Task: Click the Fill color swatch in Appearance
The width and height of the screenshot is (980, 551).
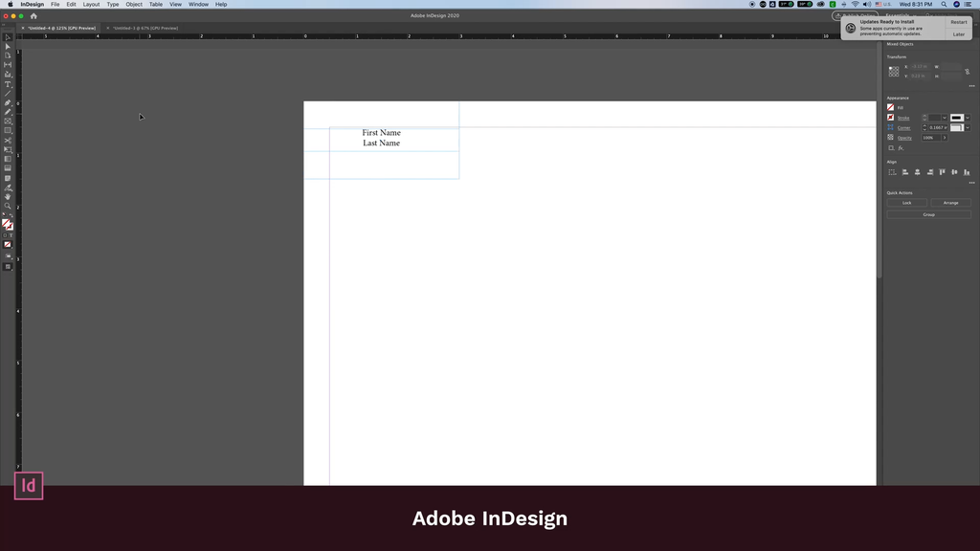Action: 891,107
